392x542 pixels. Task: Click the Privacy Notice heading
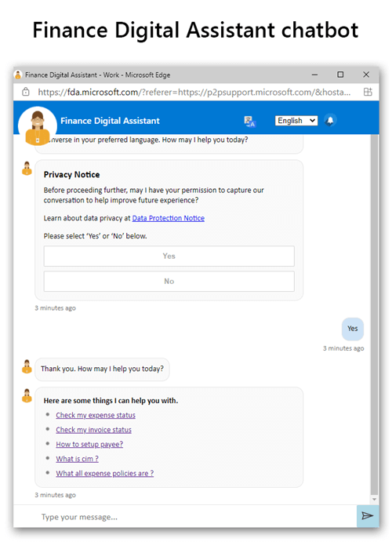coord(71,175)
